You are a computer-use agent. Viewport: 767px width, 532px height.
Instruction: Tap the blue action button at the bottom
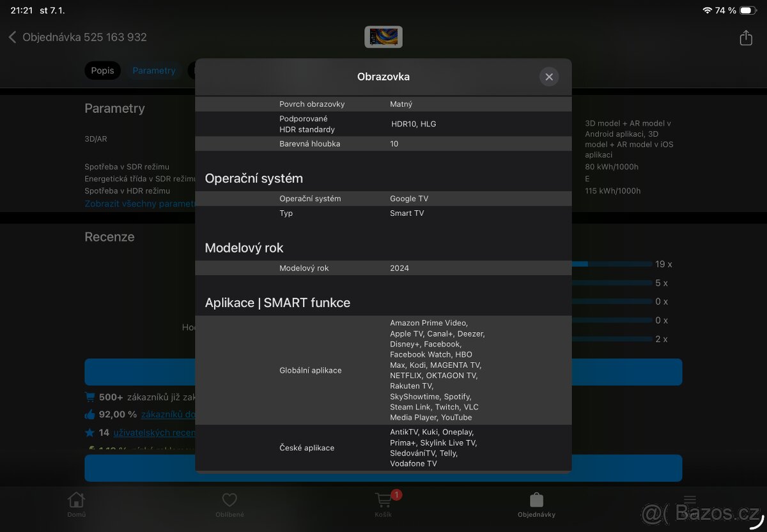[383, 468]
